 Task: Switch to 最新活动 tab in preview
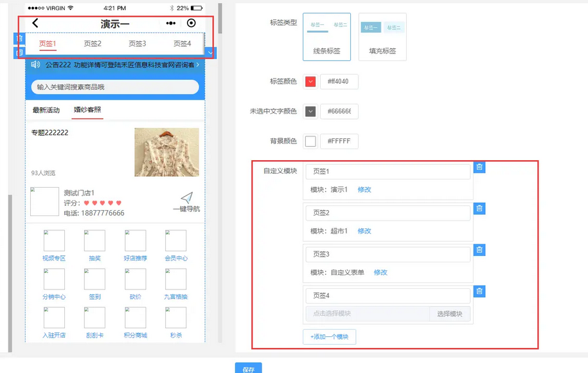coord(46,110)
